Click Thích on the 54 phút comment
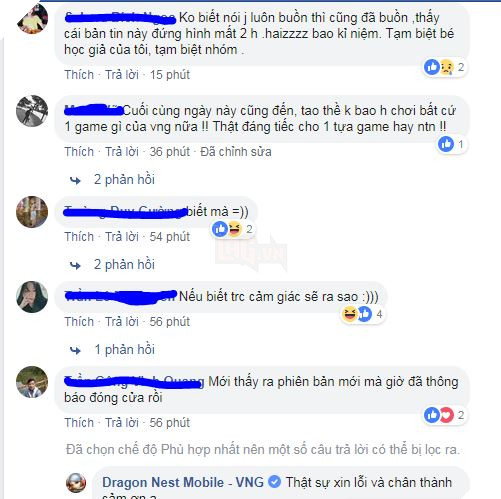 pyautogui.click(x=79, y=237)
